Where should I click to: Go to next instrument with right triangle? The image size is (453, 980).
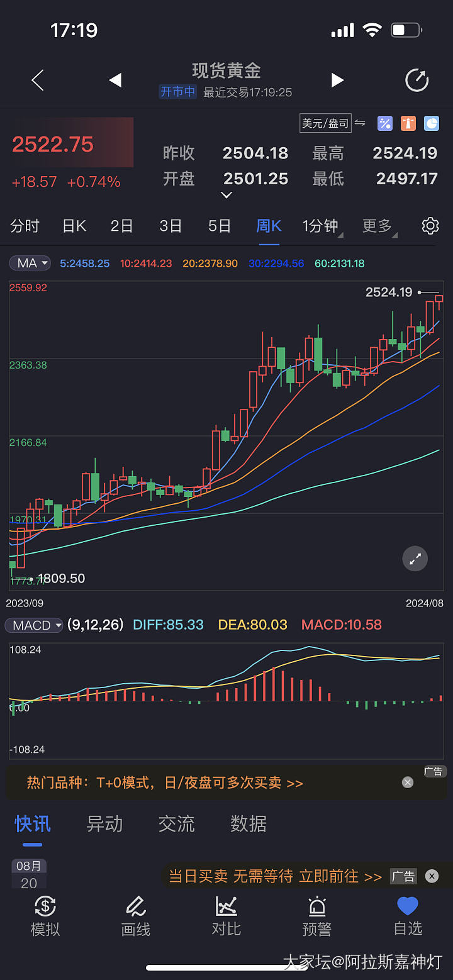coord(338,81)
